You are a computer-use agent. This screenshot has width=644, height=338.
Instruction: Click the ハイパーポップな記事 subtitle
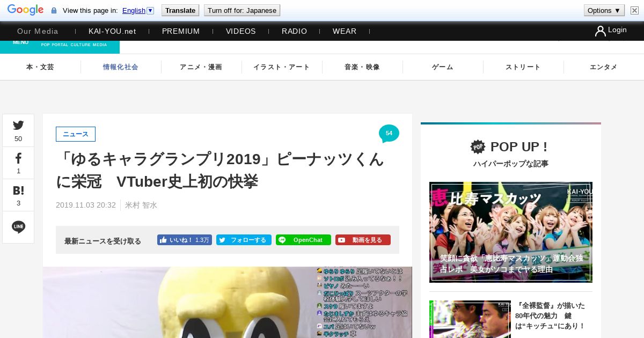point(511,164)
